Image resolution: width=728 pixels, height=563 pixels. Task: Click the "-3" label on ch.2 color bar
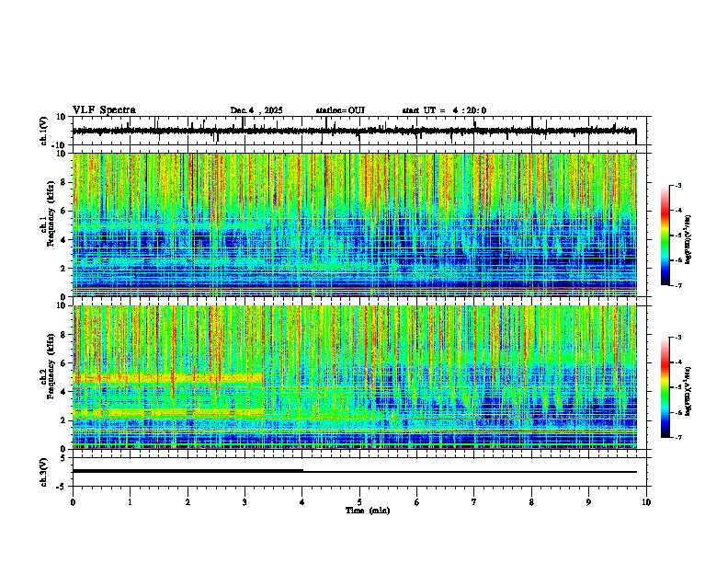[678, 338]
